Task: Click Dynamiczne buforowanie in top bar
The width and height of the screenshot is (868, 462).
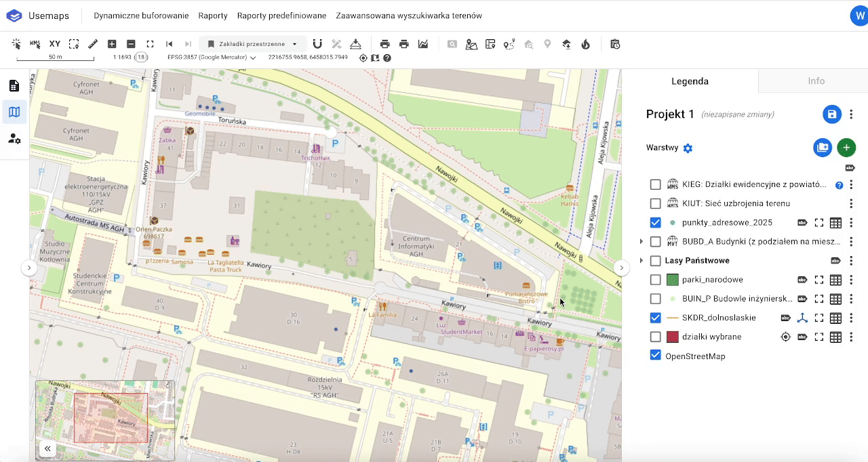Action: tap(141, 16)
